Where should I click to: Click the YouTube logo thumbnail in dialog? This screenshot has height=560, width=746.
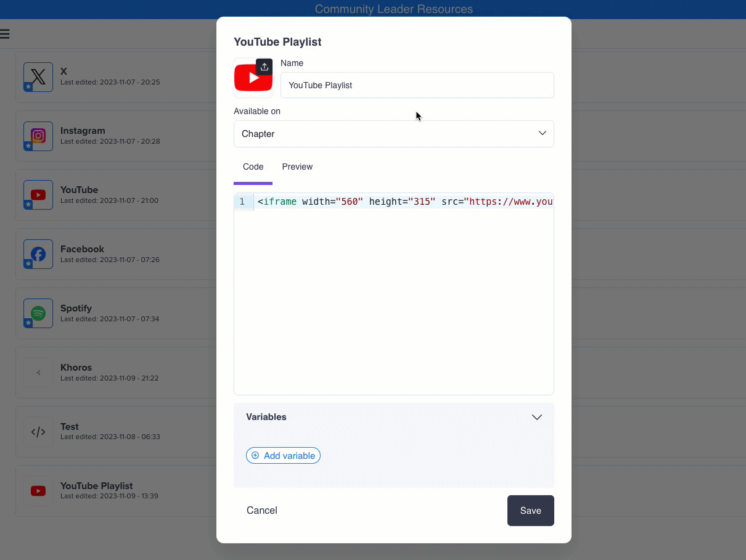tap(253, 79)
